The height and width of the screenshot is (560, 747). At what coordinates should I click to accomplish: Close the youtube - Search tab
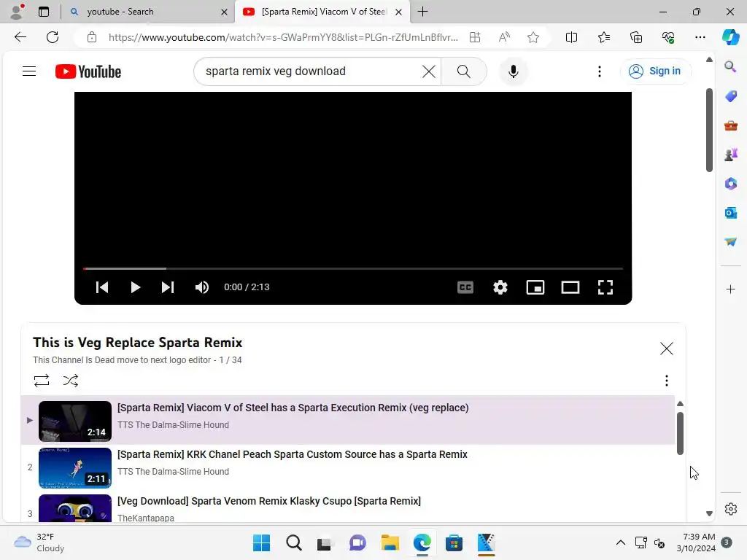(224, 12)
